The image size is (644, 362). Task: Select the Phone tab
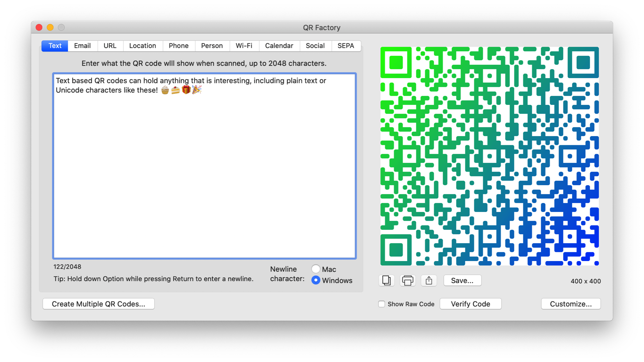[178, 45]
